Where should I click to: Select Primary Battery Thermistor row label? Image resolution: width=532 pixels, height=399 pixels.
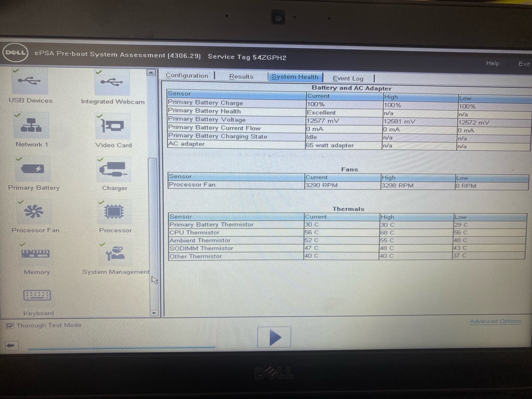click(x=211, y=224)
